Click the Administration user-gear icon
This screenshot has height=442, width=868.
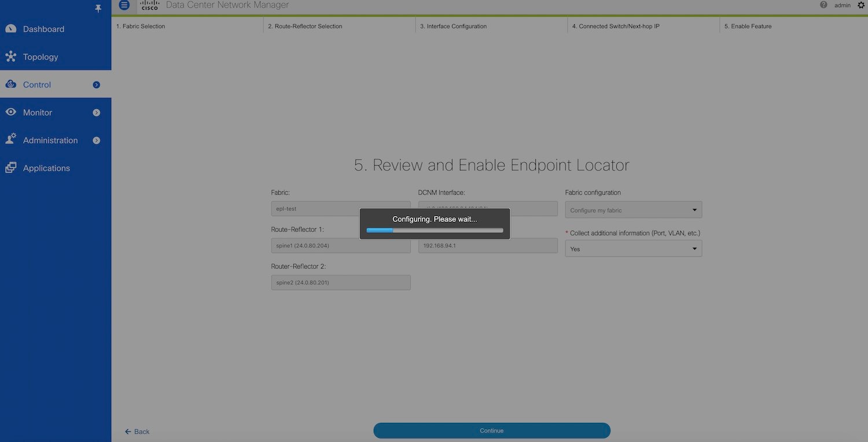coord(10,140)
